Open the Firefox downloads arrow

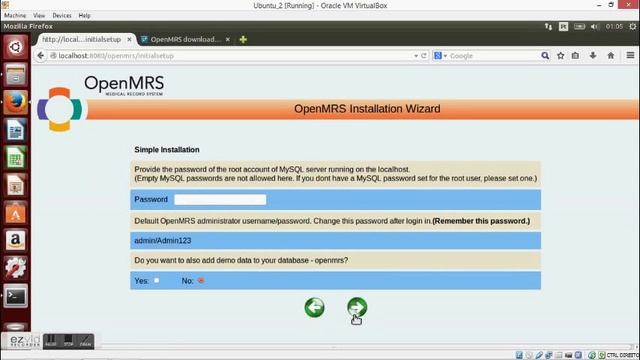(593, 56)
